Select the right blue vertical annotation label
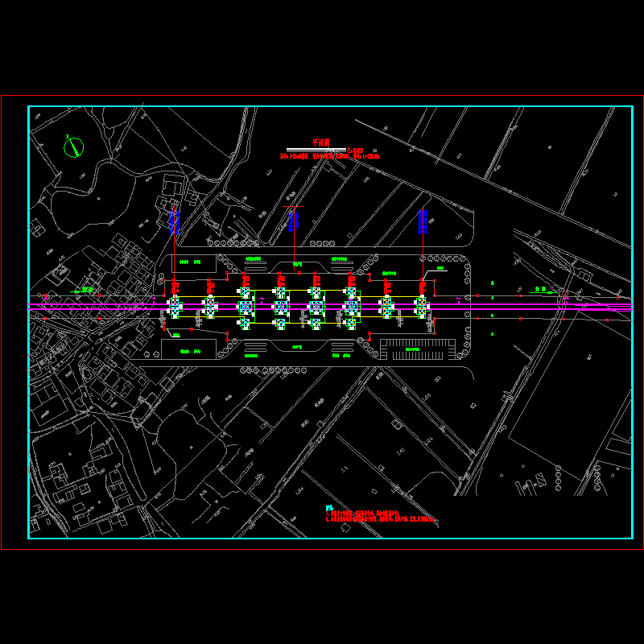644x644 pixels. pyautogui.click(x=423, y=221)
